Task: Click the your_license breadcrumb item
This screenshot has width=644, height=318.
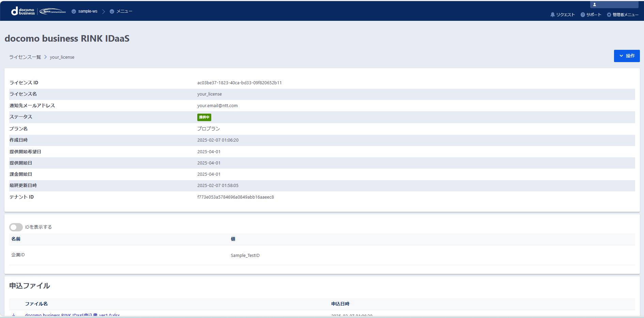Action: (x=62, y=57)
